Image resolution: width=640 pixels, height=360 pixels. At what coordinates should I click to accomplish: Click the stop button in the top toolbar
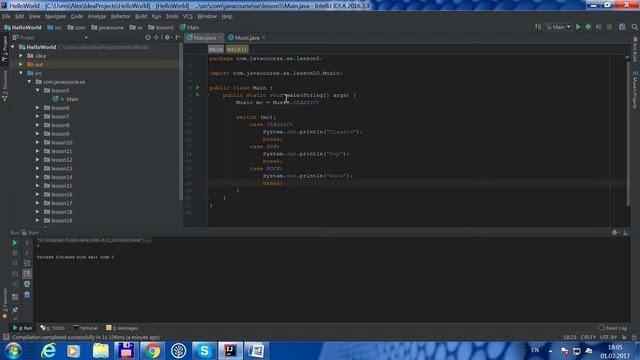tap(609, 27)
